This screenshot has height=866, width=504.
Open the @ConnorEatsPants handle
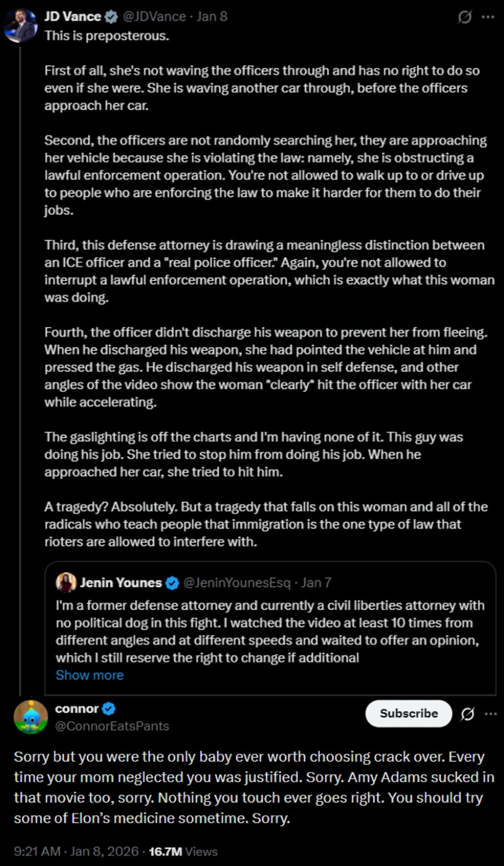112,726
